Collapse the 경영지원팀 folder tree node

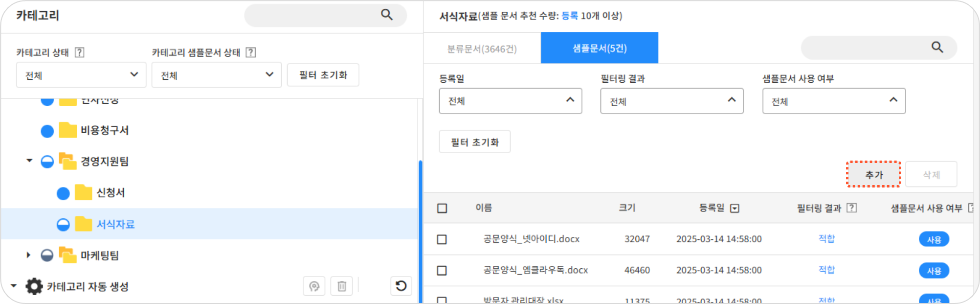point(29,161)
